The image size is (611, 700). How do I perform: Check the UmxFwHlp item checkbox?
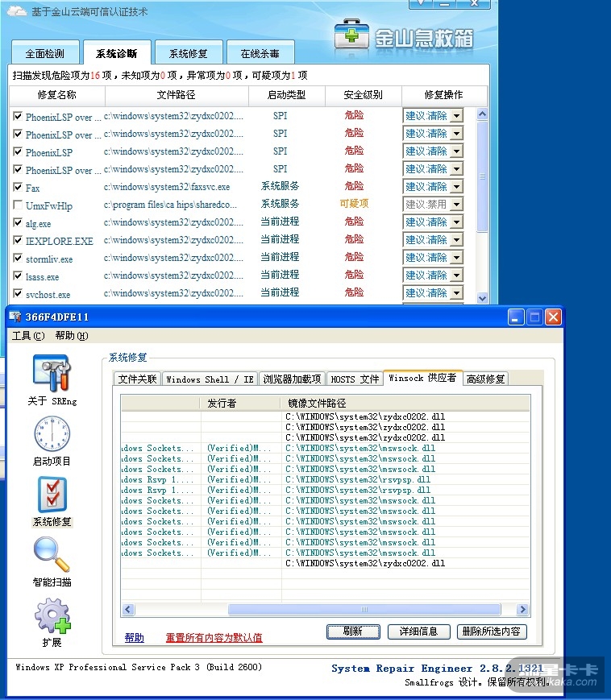(x=18, y=205)
